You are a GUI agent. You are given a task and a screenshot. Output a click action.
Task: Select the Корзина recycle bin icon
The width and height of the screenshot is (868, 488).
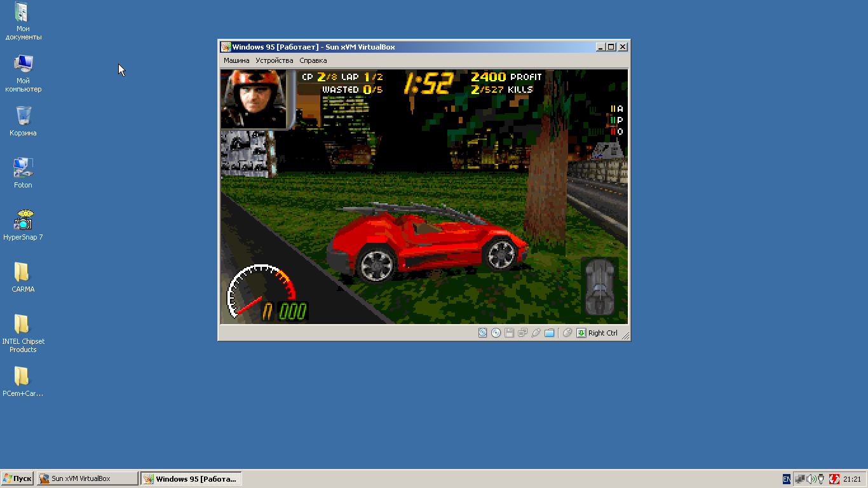click(x=23, y=121)
